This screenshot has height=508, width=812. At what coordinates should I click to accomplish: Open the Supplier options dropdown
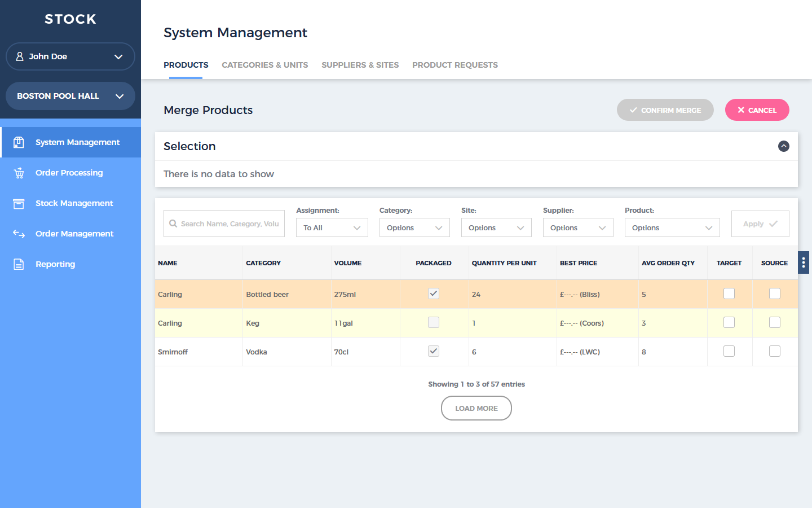pyautogui.click(x=577, y=227)
